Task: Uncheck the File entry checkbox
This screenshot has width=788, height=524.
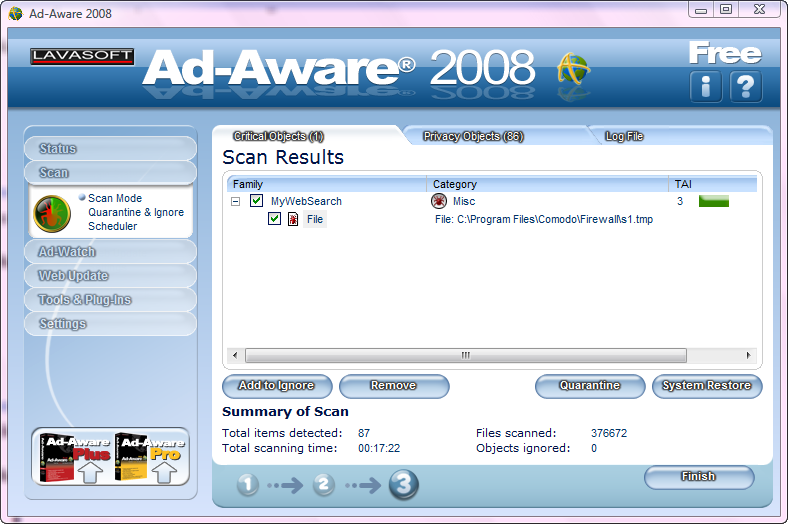Action: click(274, 219)
